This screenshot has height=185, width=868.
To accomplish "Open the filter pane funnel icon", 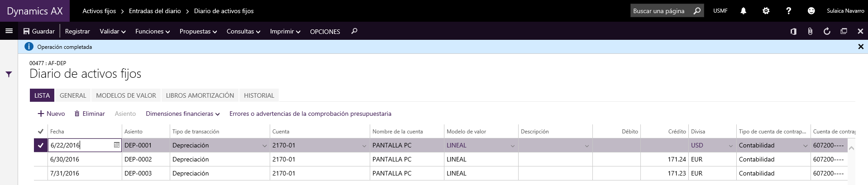I will [9, 74].
